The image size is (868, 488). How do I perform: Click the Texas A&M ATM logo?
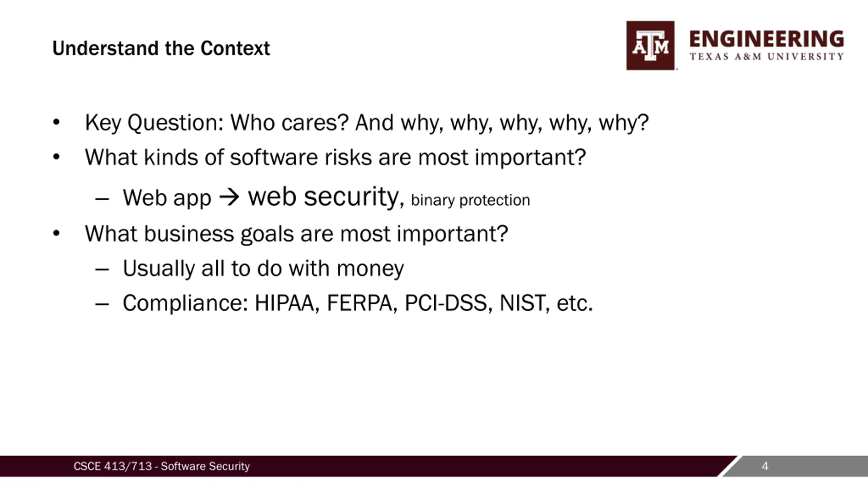coord(650,45)
